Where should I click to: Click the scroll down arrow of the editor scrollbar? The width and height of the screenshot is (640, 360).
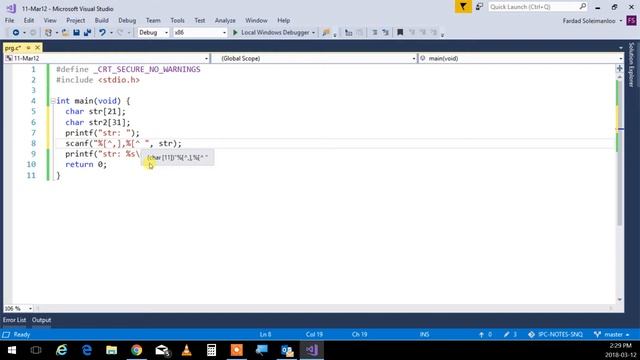pos(620,300)
